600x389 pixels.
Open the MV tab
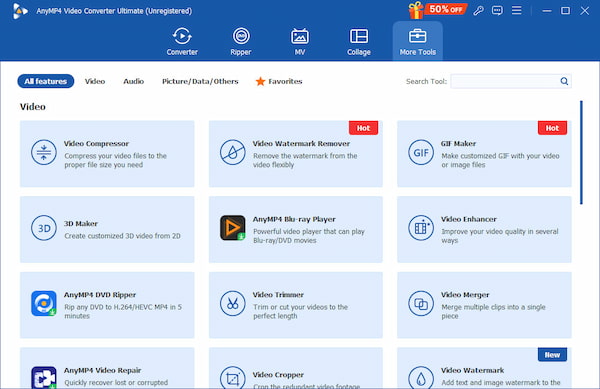[300, 41]
